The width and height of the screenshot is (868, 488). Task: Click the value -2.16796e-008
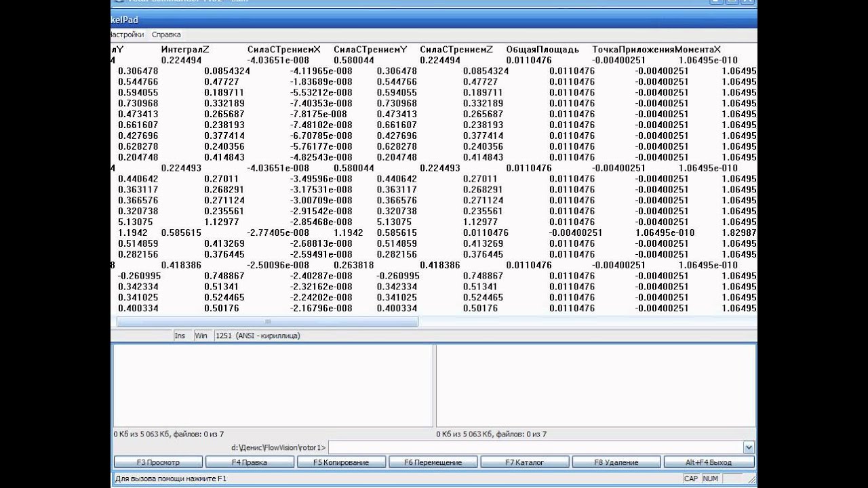[x=321, y=309]
